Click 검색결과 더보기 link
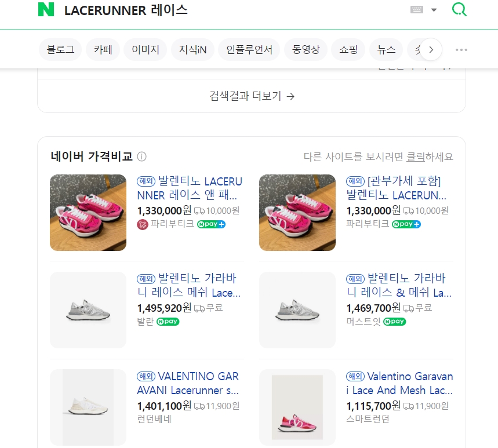The image size is (498, 448). 252,96
